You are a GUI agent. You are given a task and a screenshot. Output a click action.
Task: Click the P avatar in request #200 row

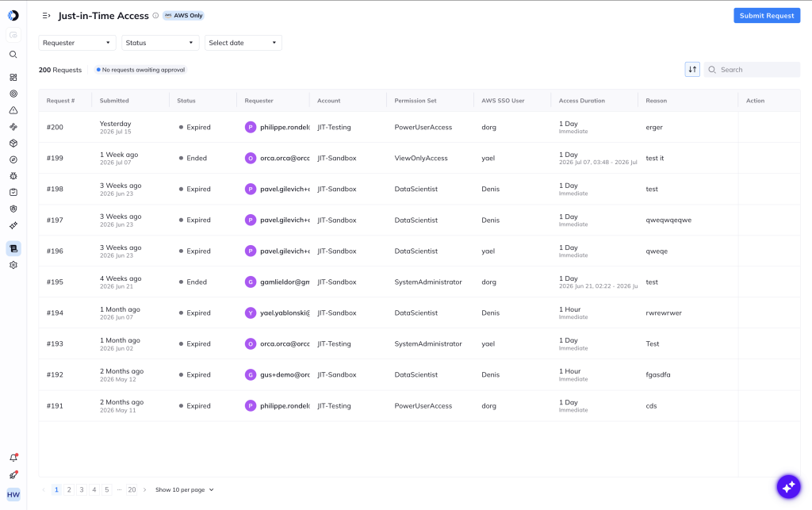coord(251,127)
